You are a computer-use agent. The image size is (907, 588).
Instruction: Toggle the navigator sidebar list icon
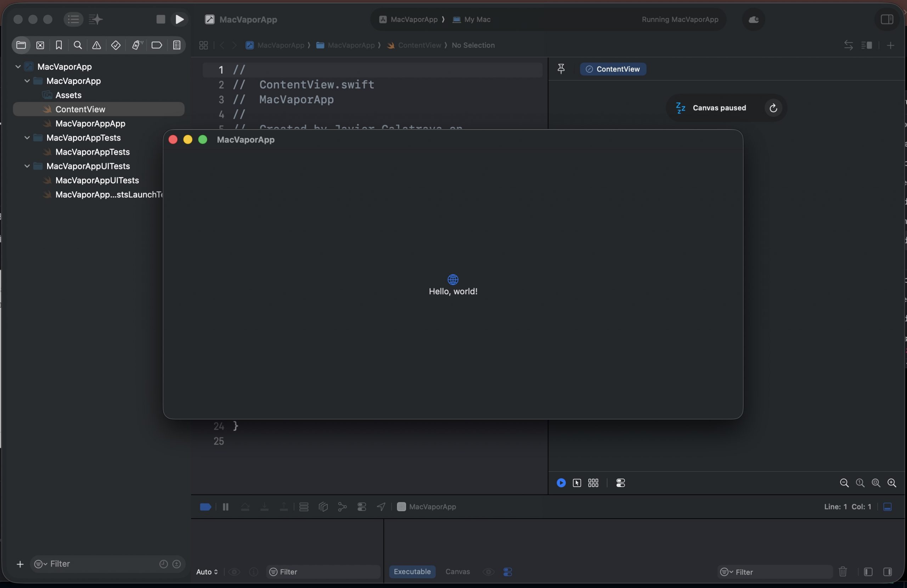coord(73,19)
